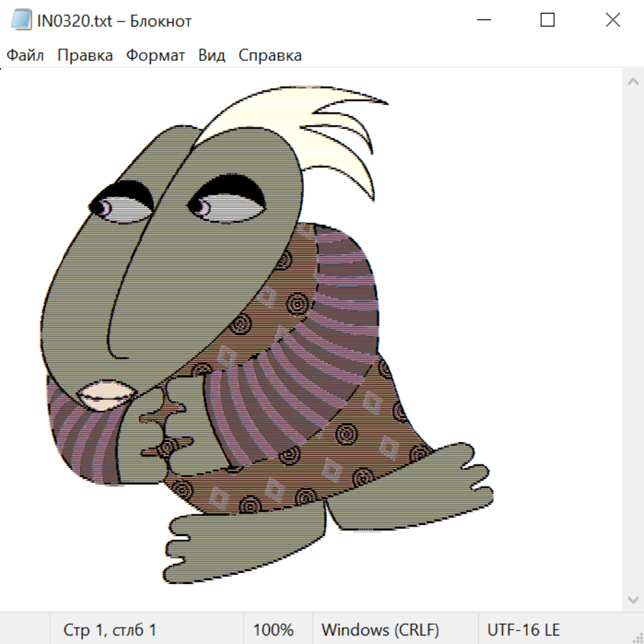Click the IN0320.txt – Блокнот title text
Screen dimensions: 644x644
coord(114,21)
